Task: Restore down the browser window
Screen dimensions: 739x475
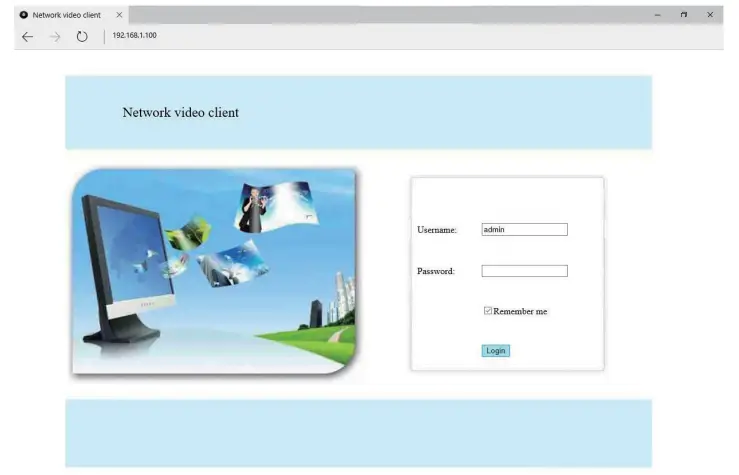Action: pyautogui.click(x=684, y=15)
